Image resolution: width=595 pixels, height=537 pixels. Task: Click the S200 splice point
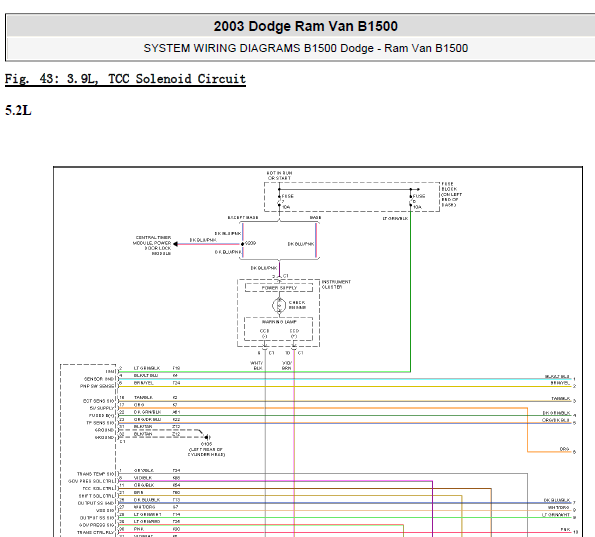242,244
